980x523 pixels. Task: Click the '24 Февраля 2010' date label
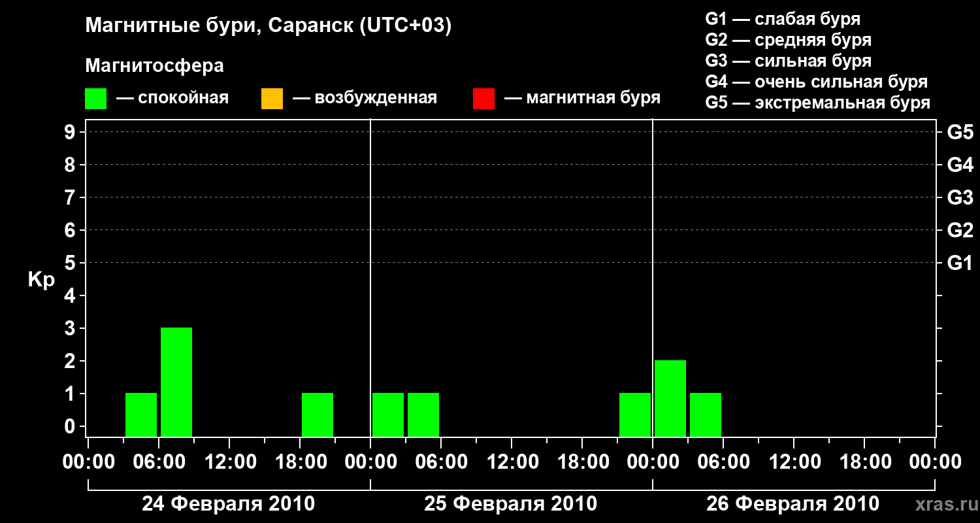point(229,504)
